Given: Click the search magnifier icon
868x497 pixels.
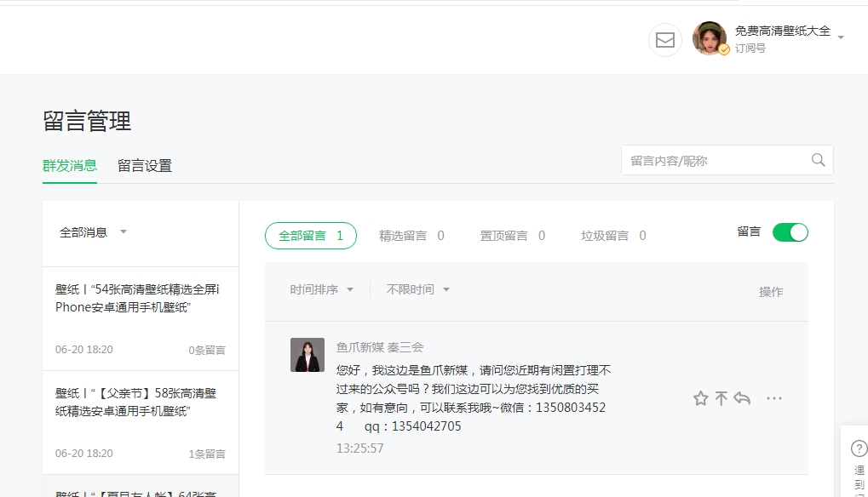Looking at the screenshot, I should coord(819,160).
